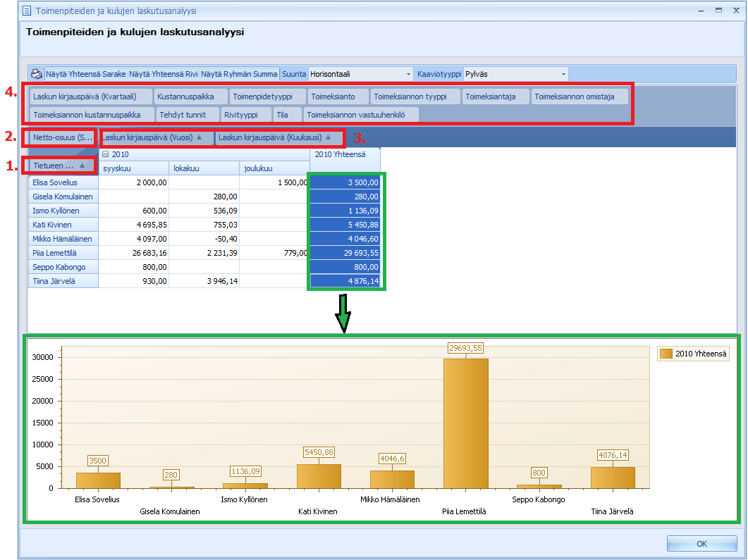
Task: Select the syyskuu column header
Action: point(133,168)
